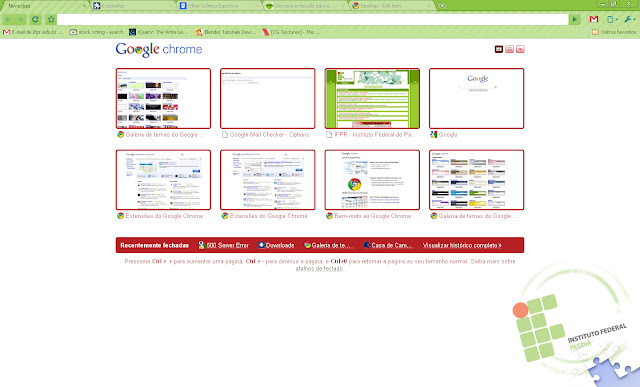Open the E-mail de ifpr.edu.br bookmark
Screen dimensions: 640x387
(x=33, y=32)
